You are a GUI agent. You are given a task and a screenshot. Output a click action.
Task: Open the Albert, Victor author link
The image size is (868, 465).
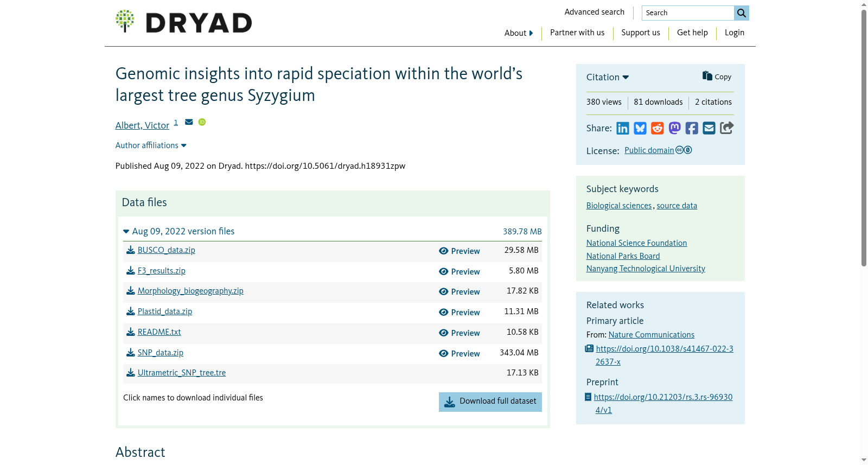(x=142, y=125)
